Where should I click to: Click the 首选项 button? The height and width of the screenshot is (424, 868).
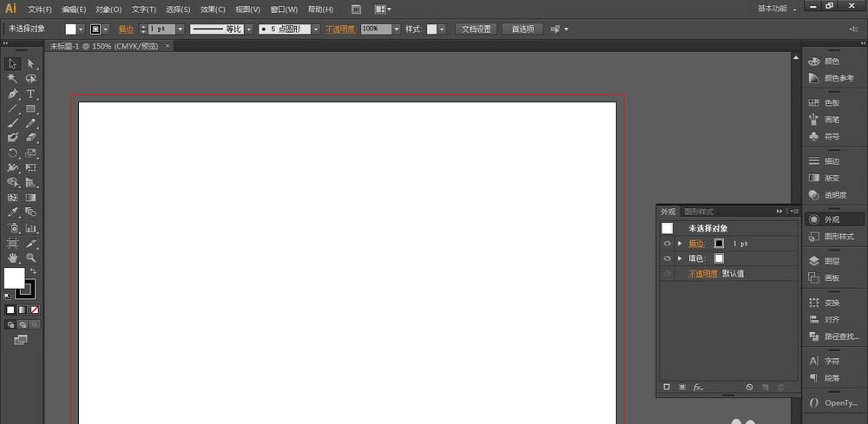[523, 29]
